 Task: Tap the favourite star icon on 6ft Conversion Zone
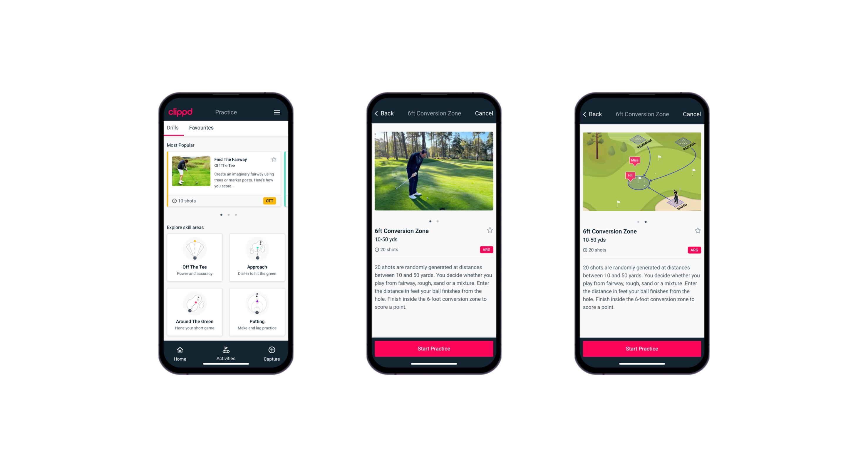[x=490, y=231]
